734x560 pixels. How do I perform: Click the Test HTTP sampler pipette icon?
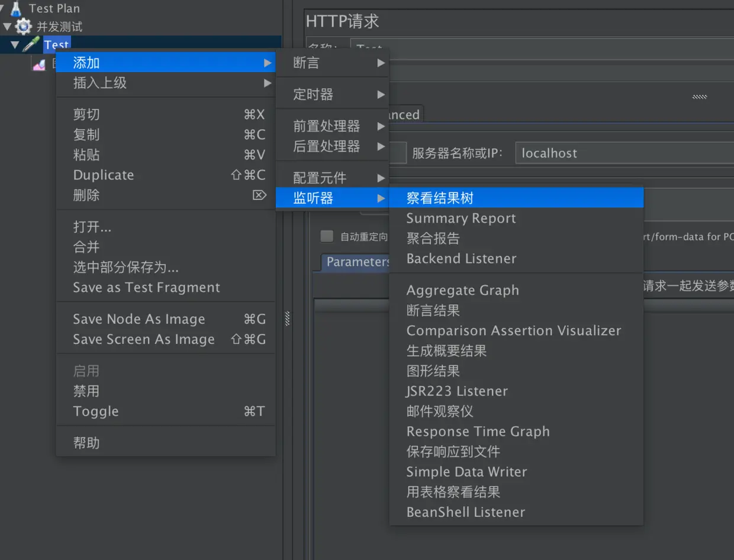coord(31,44)
